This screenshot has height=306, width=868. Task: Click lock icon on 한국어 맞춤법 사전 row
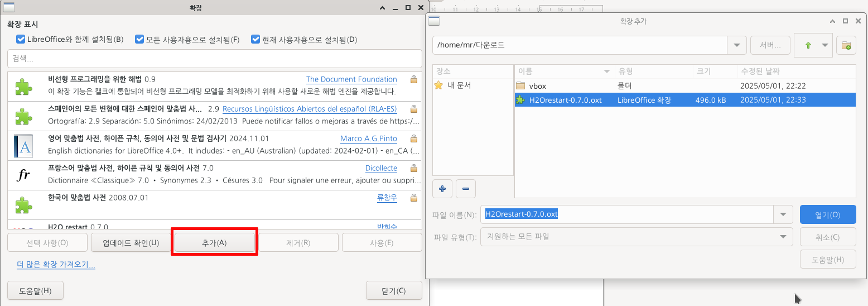point(414,197)
